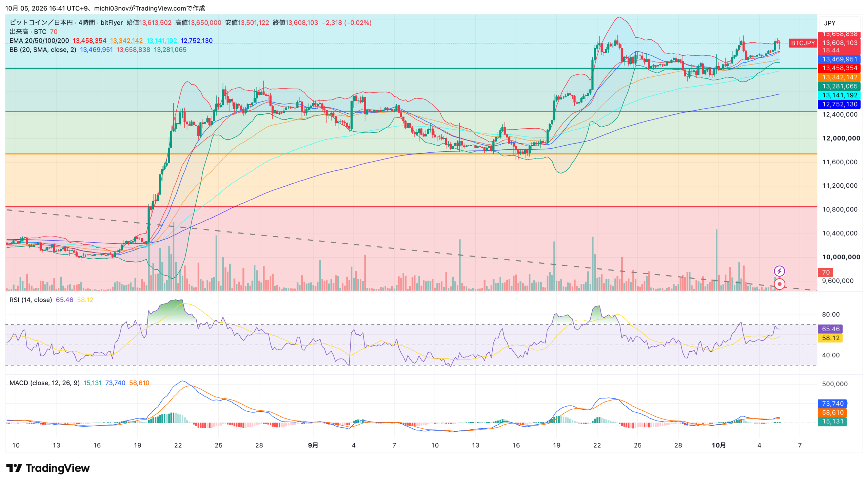Click the blue EMA200 label 12,752,130
Viewport: 868px width, 484px height.
pos(839,104)
